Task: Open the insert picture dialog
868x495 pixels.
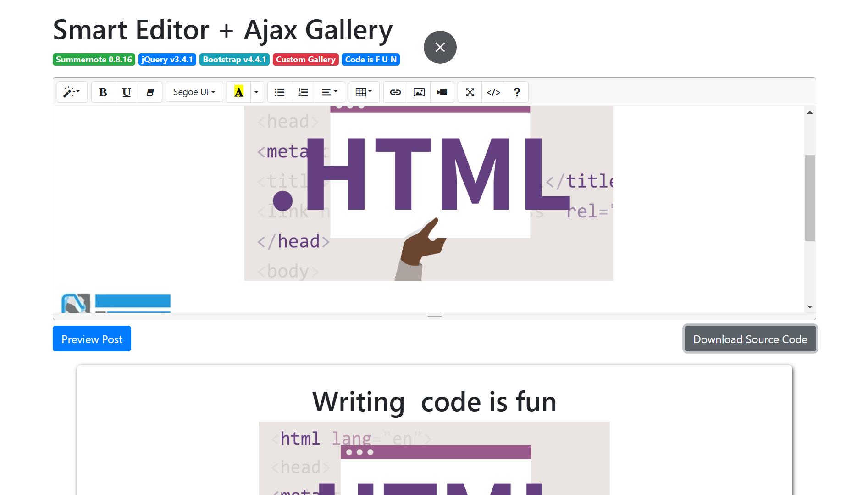Action: coord(419,92)
